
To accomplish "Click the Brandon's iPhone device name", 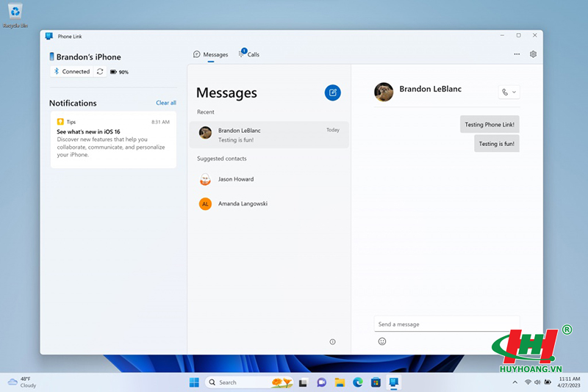I will pyautogui.click(x=88, y=57).
